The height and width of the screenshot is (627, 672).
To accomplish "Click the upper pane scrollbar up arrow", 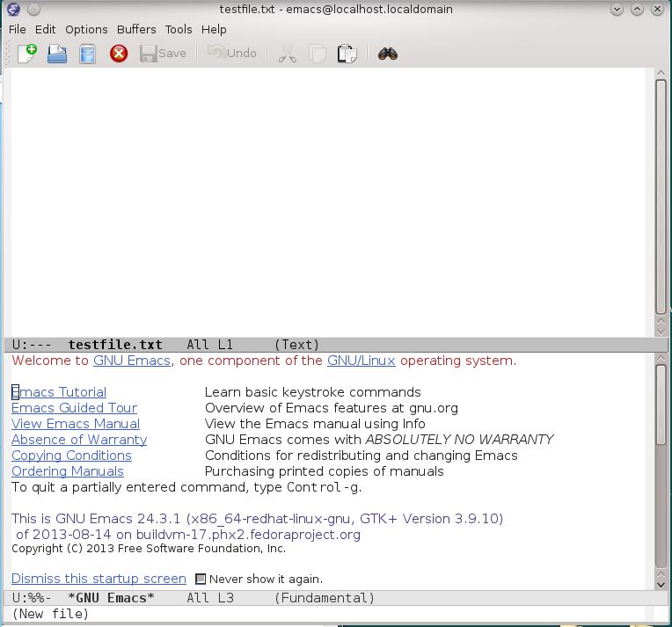I will (661, 74).
